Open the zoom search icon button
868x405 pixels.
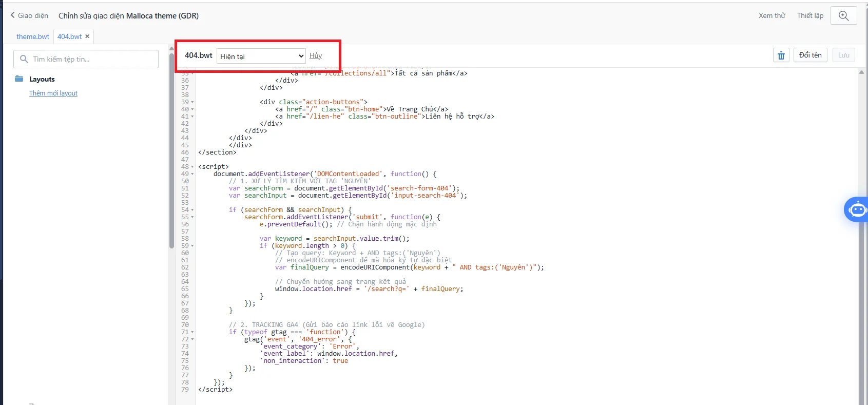(x=843, y=15)
